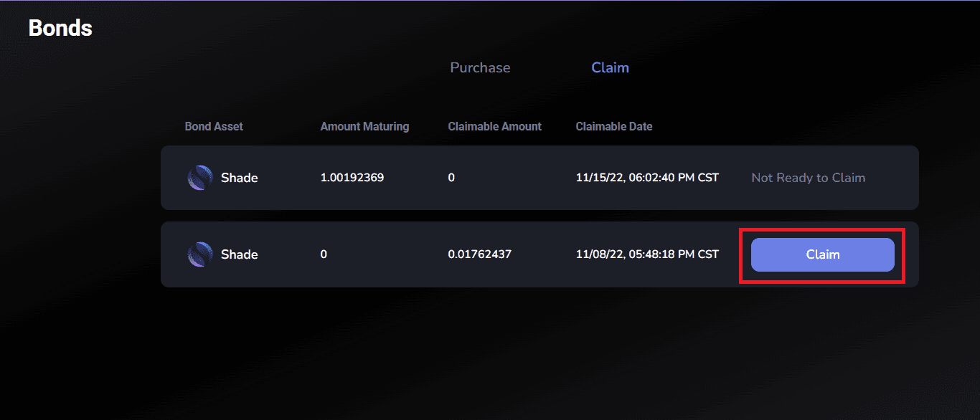
Task: Click the Claimable Amount column header
Action: (x=495, y=126)
